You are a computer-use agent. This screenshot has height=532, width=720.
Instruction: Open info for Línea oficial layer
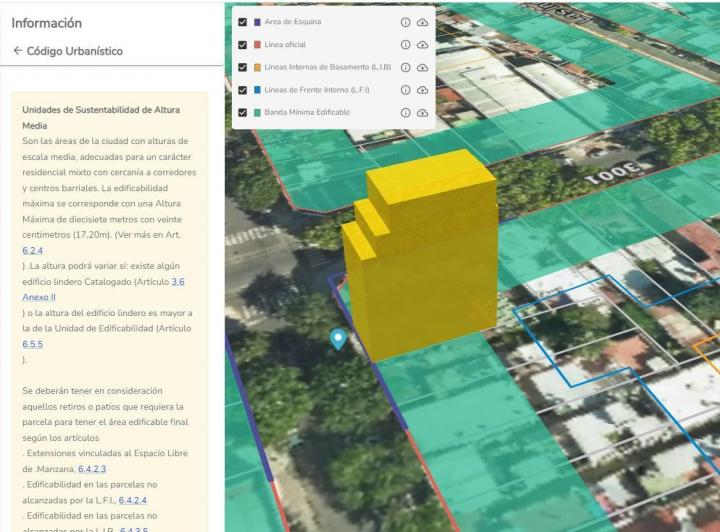pyautogui.click(x=405, y=45)
